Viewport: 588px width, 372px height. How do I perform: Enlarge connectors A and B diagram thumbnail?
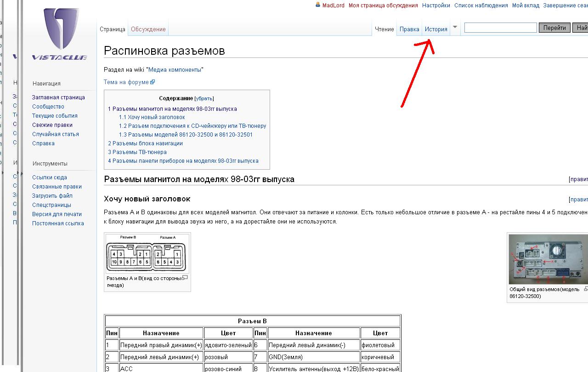point(147,254)
